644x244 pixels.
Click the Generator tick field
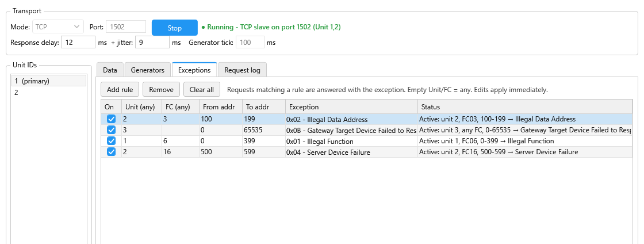pyautogui.click(x=250, y=43)
